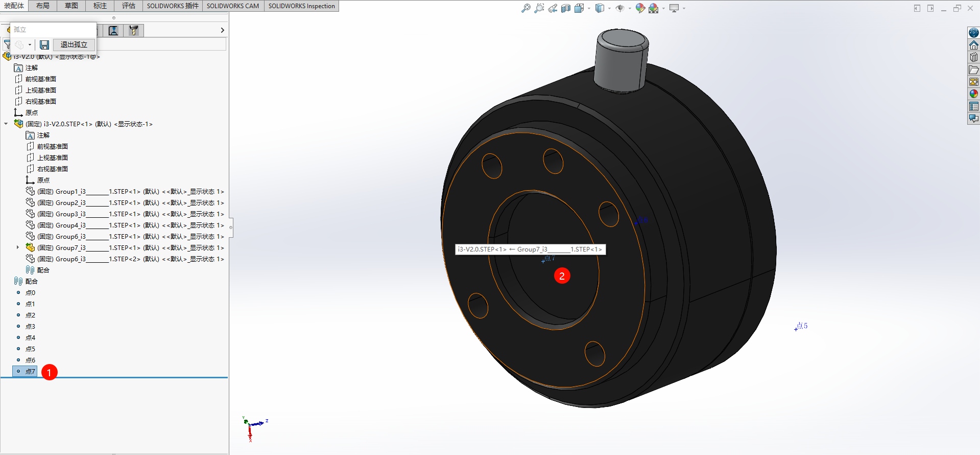Expand the feature manager tabs chevron
The image size is (980, 455).
tap(222, 31)
